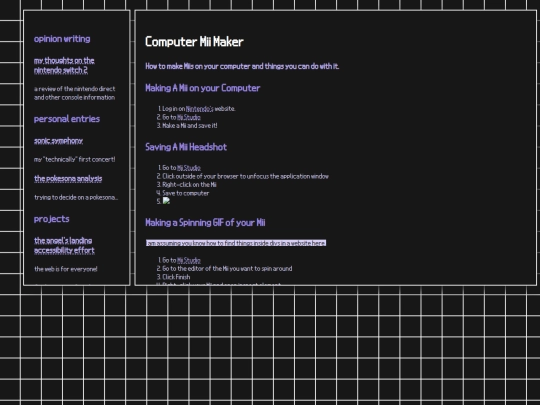Click "Go to the editor of the Mii" step

[x=227, y=269]
